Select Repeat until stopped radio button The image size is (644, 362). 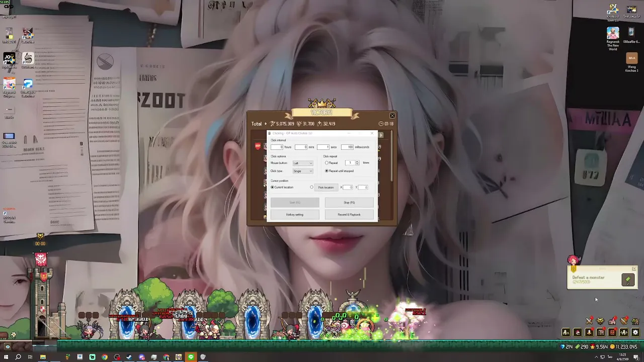(x=327, y=171)
